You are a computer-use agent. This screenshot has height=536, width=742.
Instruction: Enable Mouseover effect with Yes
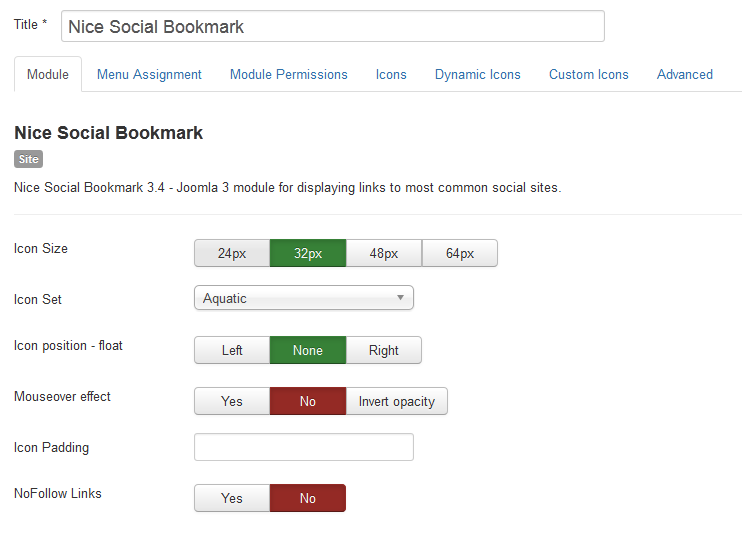(x=232, y=401)
